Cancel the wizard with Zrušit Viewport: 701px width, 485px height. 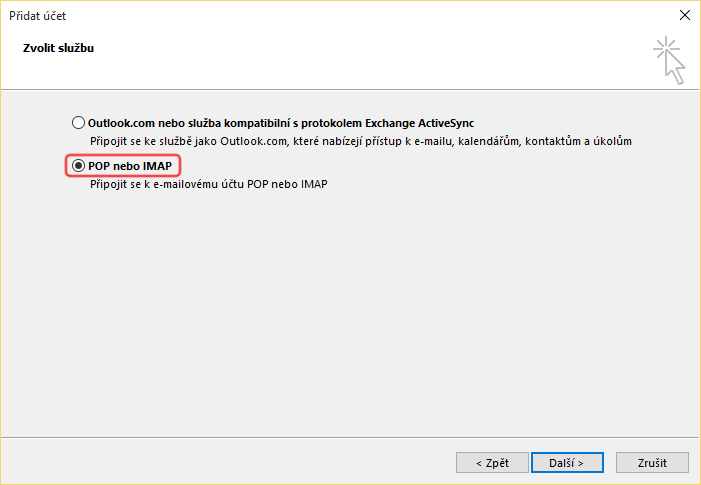[x=653, y=463]
